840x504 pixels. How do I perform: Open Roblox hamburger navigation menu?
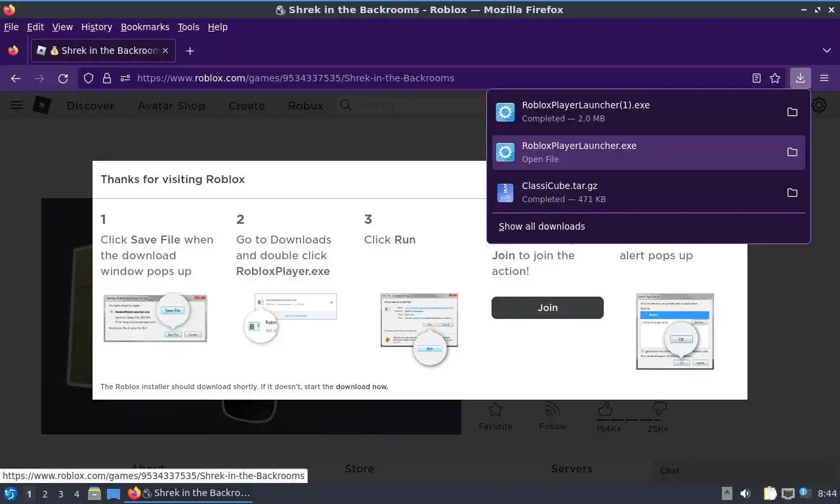point(16,105)
